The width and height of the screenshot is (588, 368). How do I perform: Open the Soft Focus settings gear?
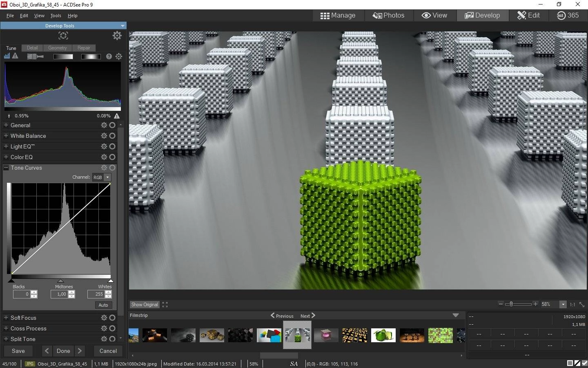pos(104,318)
